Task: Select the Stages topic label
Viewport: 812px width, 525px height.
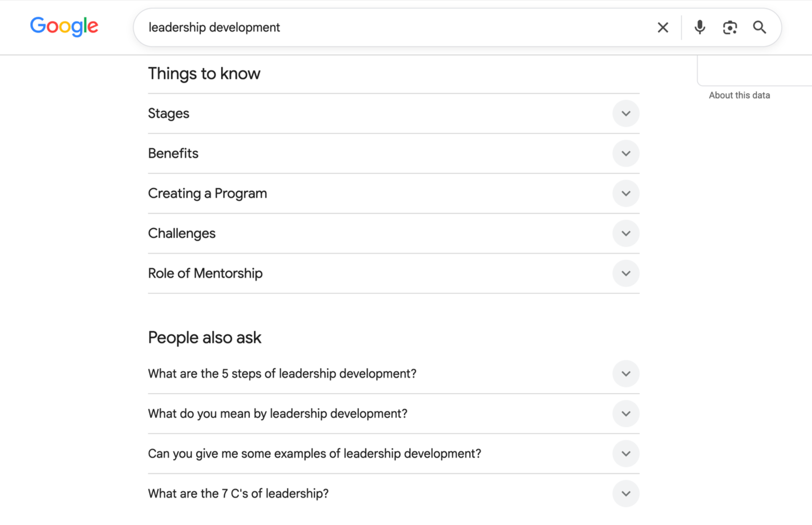Action: [168, 114]
